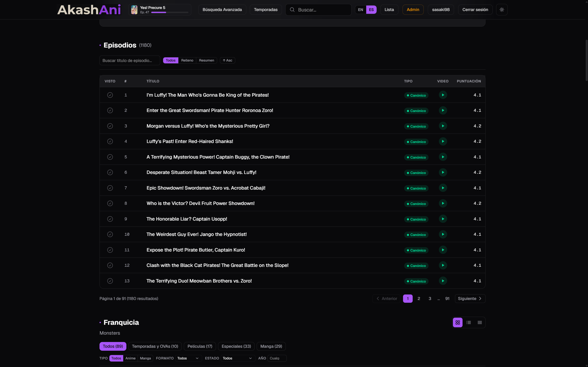This screenshot has width=588, height=367.
Task: Play video for episode 12 Black Cat Pirates
Action: coord(443,265)
